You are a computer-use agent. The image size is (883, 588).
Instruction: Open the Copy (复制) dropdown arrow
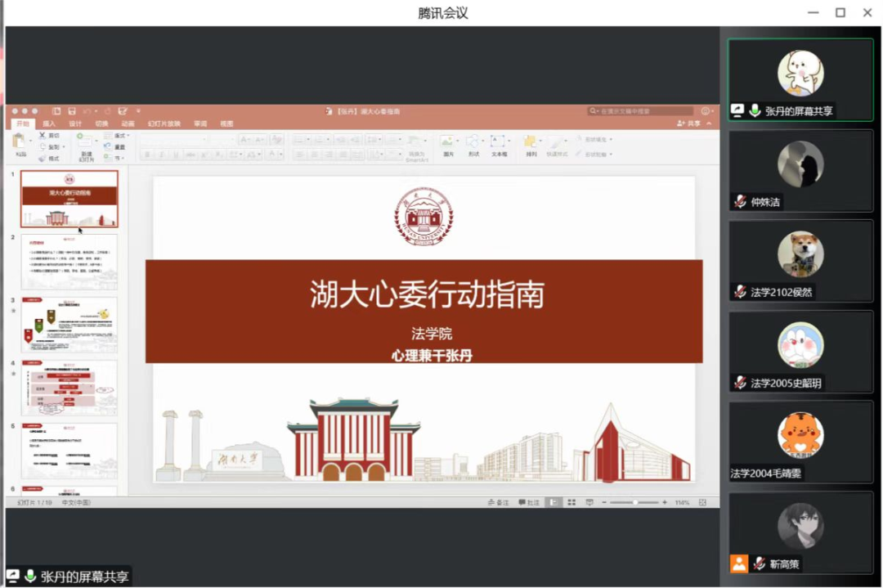[65, 147]
